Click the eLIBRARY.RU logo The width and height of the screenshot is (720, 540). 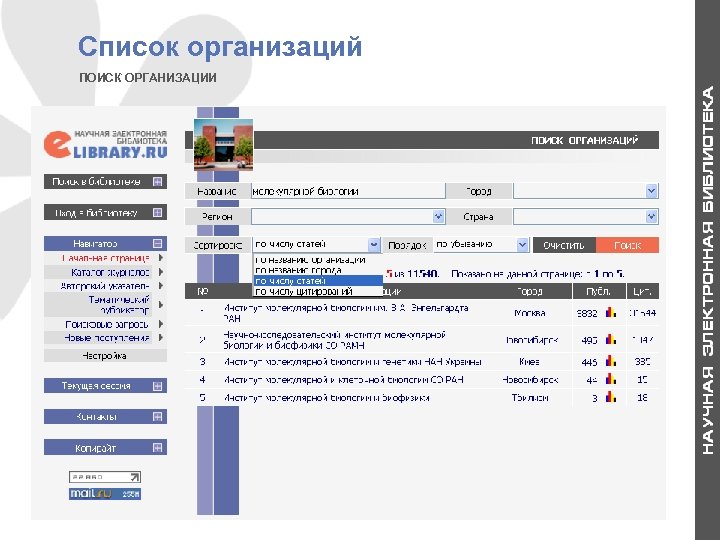click(x=106, y=144)
